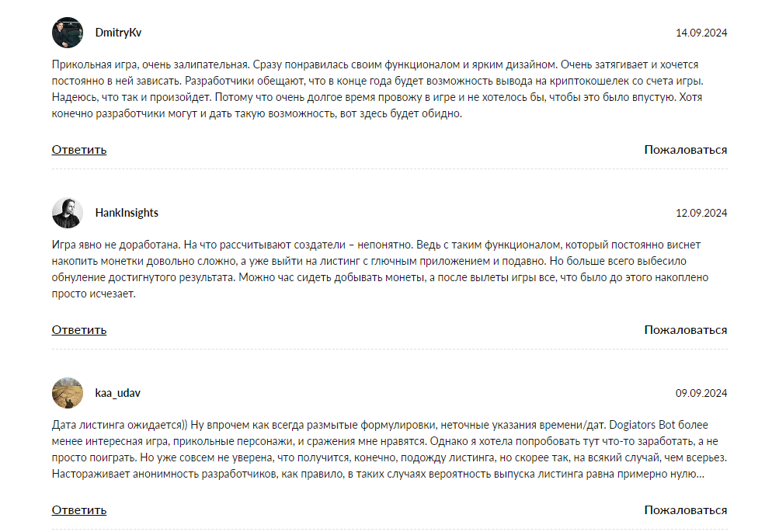The height and width of the screenshot is (532, 779).
Task: Reply to kaa_udav's review via Ответить
Action: (x=79, y=510)
